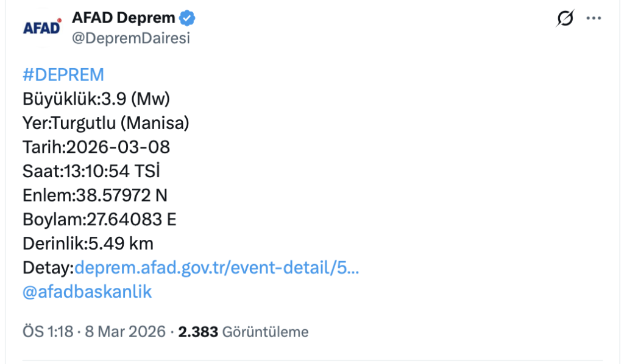Click the ellipsis icon in the top corner
The height and width of the screenshot is (364, 624).
(x=592, y=18)
